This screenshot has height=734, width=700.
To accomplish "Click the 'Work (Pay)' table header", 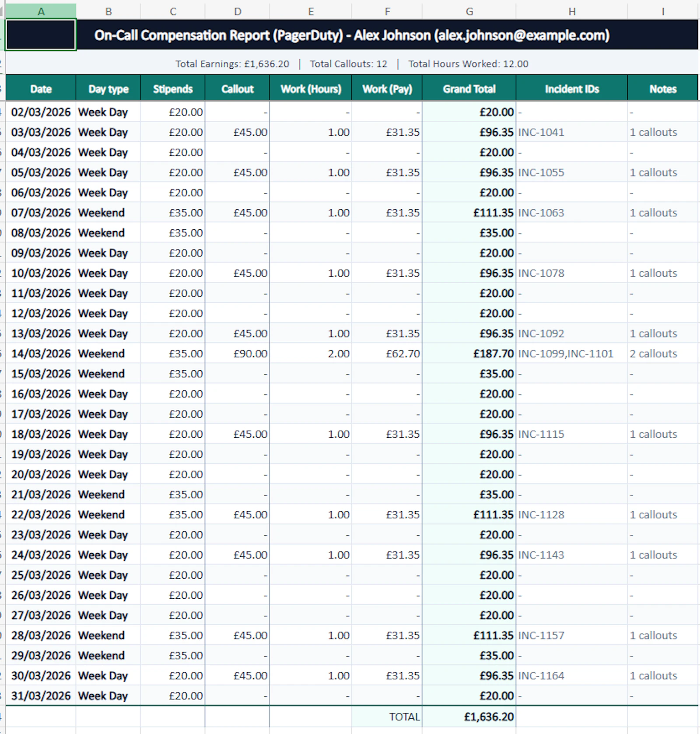I will point(387,89).
